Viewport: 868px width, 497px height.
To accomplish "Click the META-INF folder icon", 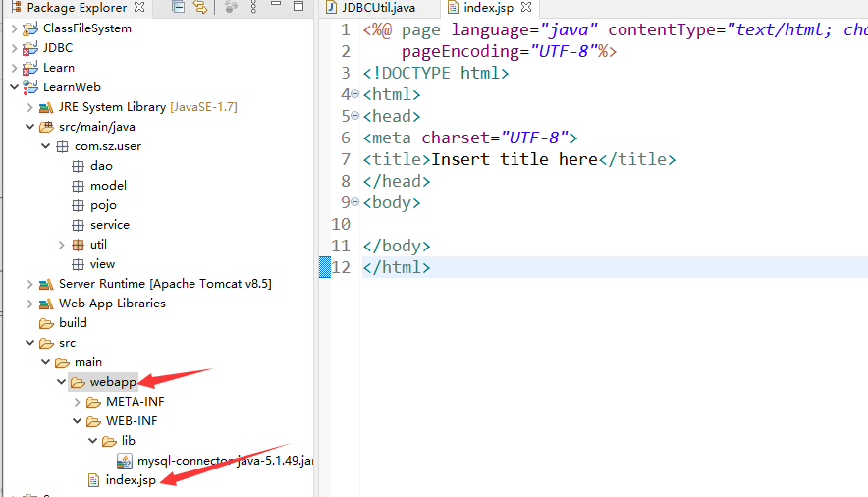I will coord(93,402).
